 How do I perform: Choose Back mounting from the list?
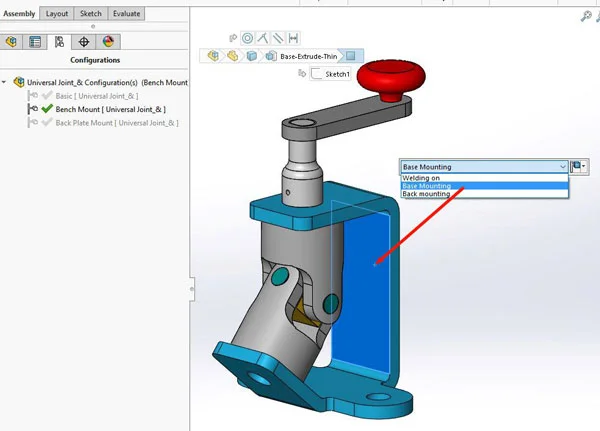[x=426, y=194]
